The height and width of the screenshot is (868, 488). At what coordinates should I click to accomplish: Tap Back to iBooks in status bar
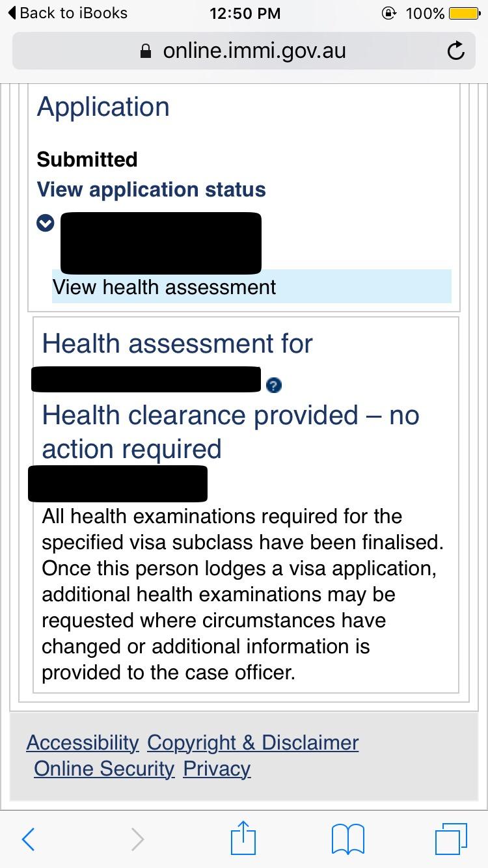[x=68, y=13]
